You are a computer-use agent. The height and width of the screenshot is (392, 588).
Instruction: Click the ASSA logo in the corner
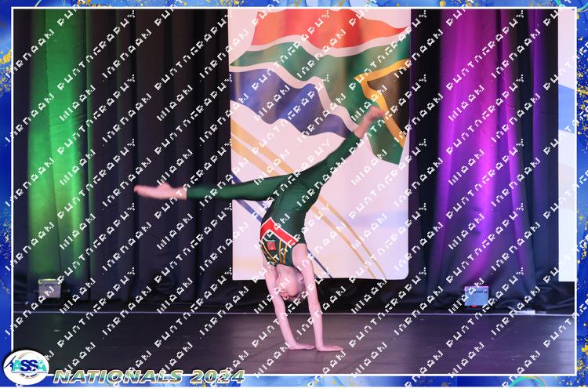[27, 367]
